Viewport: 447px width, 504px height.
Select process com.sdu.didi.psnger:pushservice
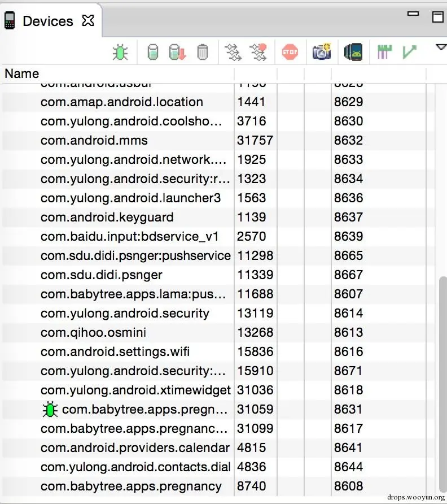tap(135, 256)
